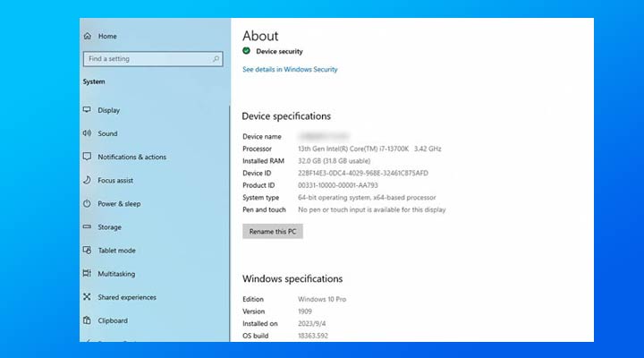Click the search magnifier icon
The image size is (644, 358).
[x=216, y=59]
